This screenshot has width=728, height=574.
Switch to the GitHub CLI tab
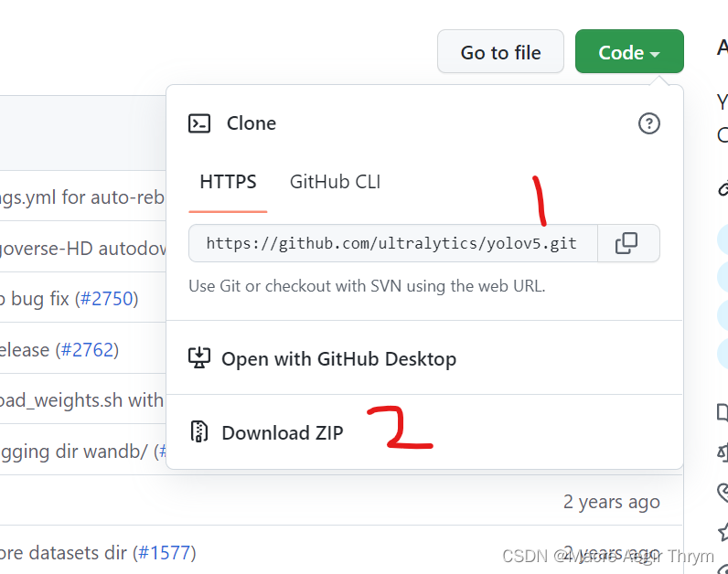pos(336,182)
